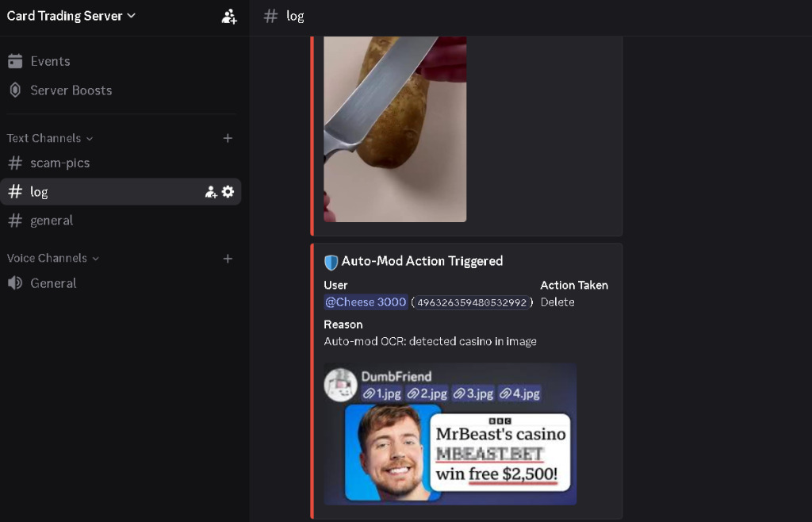Click the speaker icon of General voice channel
Viewport: 812px width, 522px height.
(x=15, y=282)
